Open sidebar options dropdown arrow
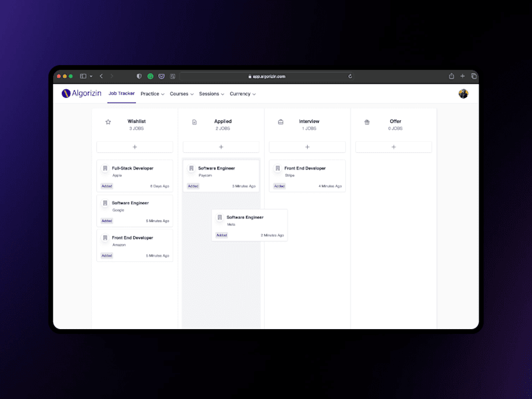This screenshot has height=399, width=532. point(91,76)
